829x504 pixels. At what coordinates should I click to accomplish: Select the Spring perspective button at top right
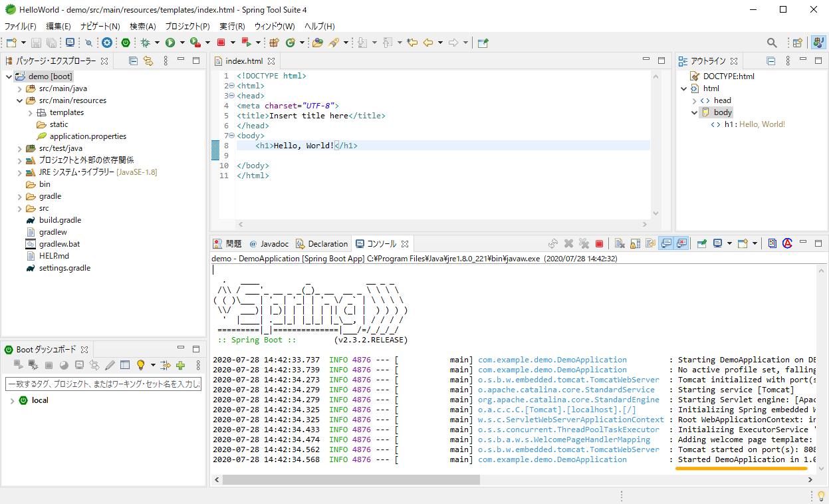(x=818, y=43)
